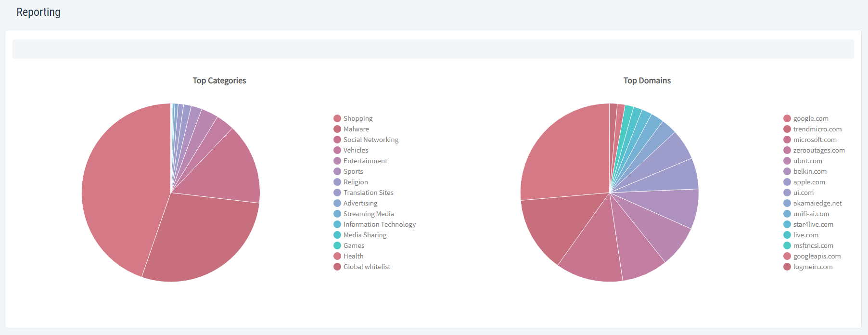
Task: Toggle Health legend entry
Action: [x=348, y=256]
